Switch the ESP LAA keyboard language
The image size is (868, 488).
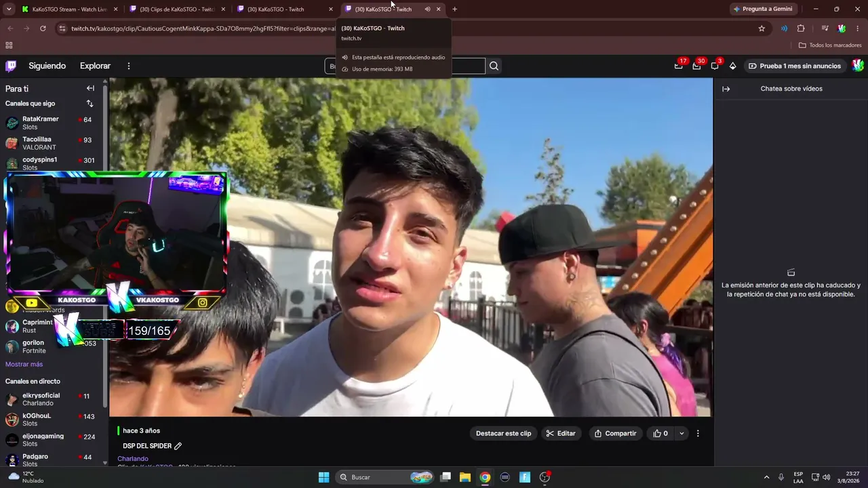tap(798, 477)
